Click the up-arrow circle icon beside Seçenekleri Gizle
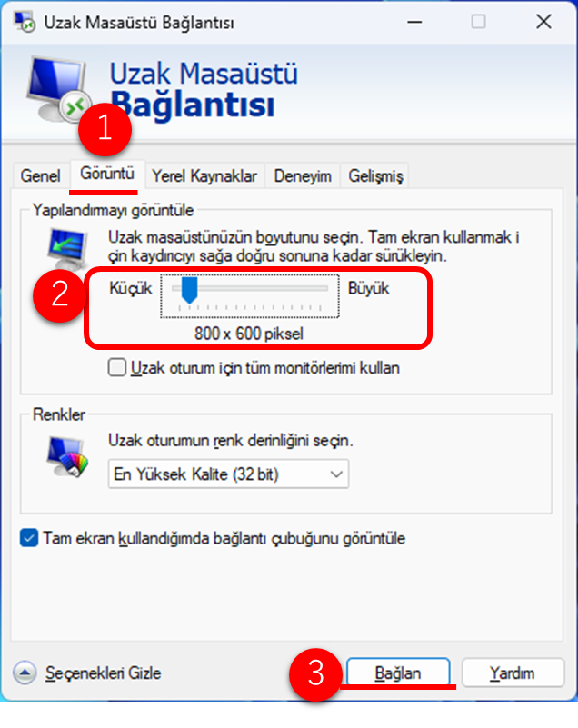 coord(25,673)
